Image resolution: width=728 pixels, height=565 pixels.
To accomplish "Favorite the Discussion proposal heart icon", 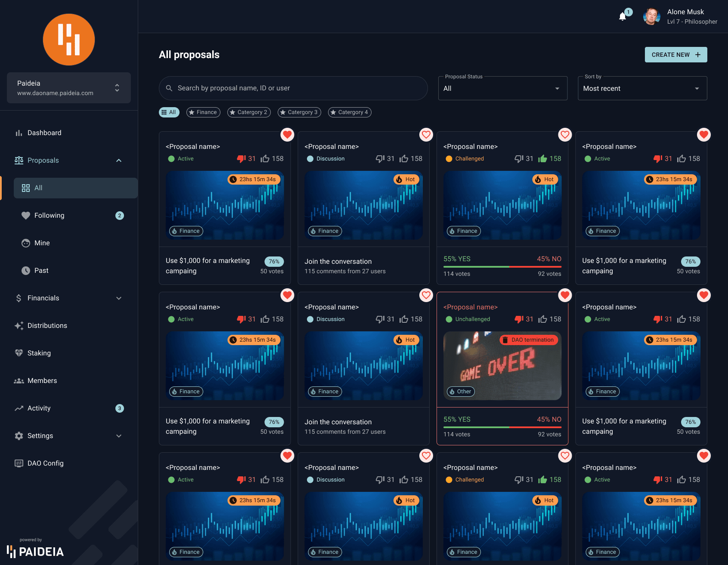I will 426,135.
